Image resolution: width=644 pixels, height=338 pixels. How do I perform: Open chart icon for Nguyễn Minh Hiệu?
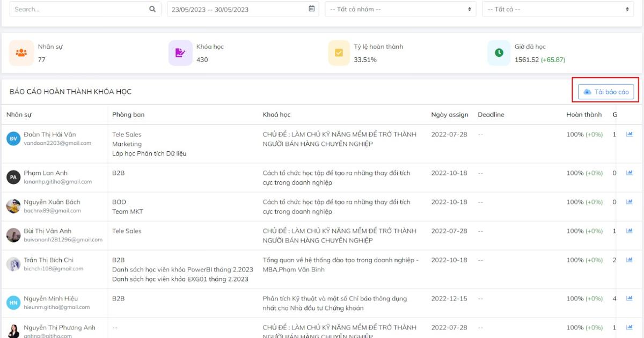630,298
